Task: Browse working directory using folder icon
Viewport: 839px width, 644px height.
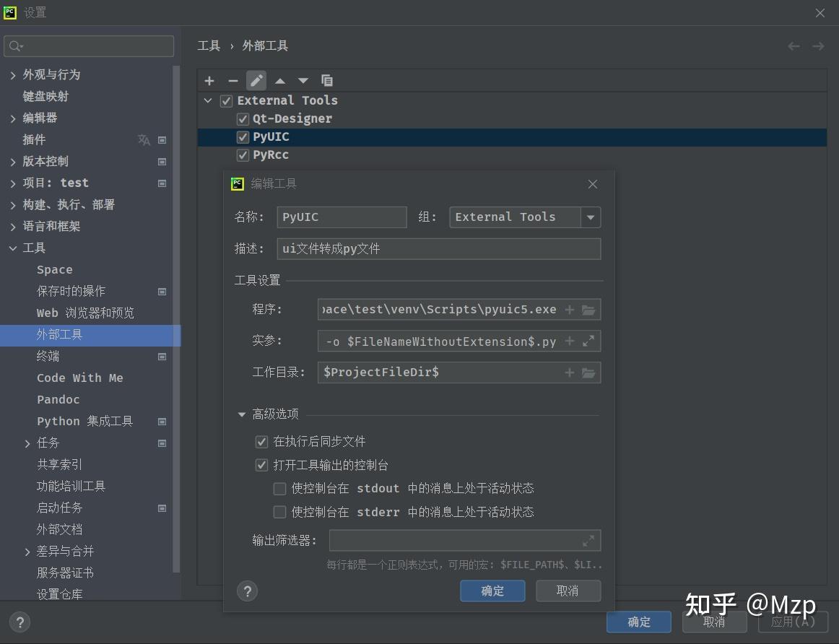Action: (x=589, y=372)
